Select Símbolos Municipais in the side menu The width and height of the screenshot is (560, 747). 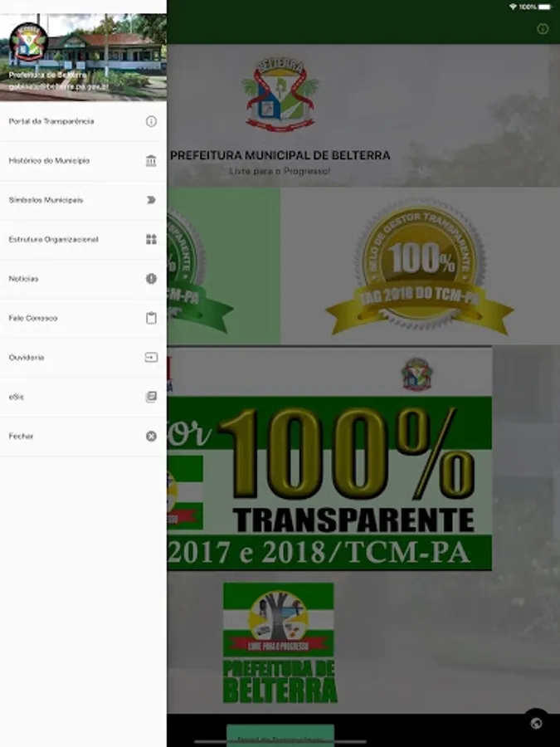[83, 200]
